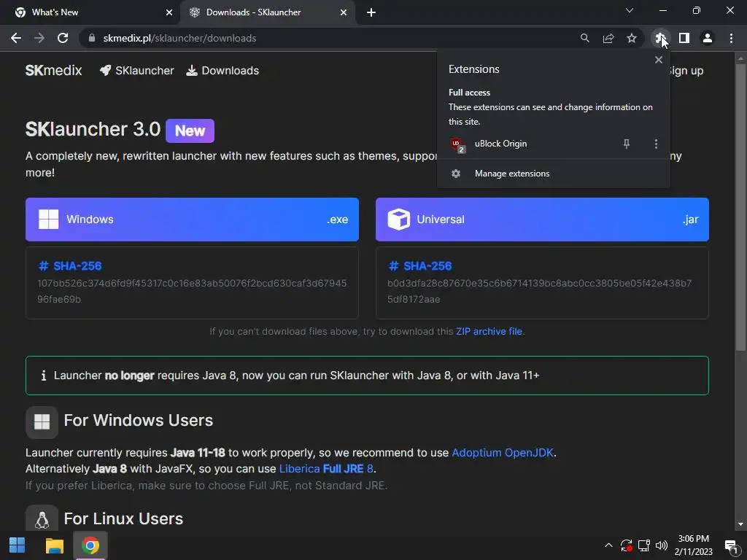Close the Extensions popup
The image size is (747, 560).
point(659,60)
